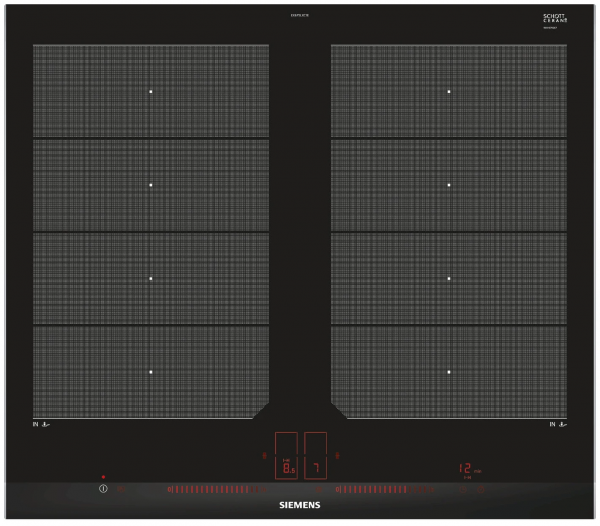
Task: Select right cooking zone showing 7
Action: 315,456
